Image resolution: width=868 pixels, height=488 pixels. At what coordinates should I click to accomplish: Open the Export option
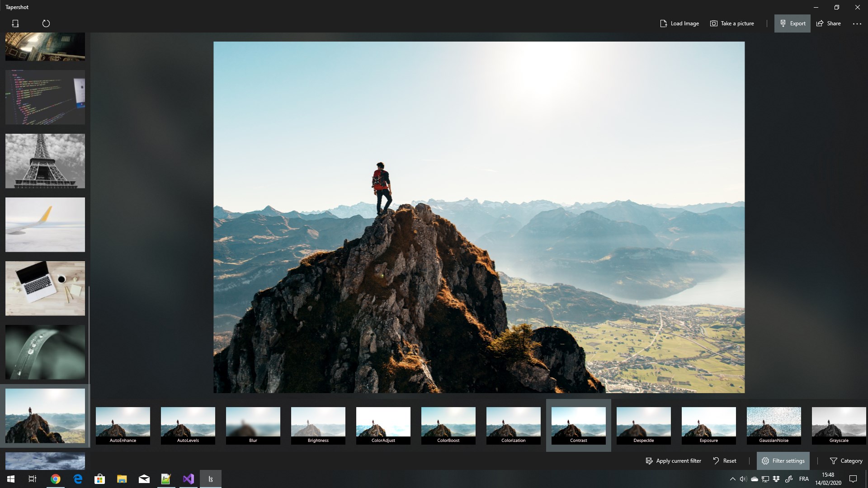click(792, 23)
